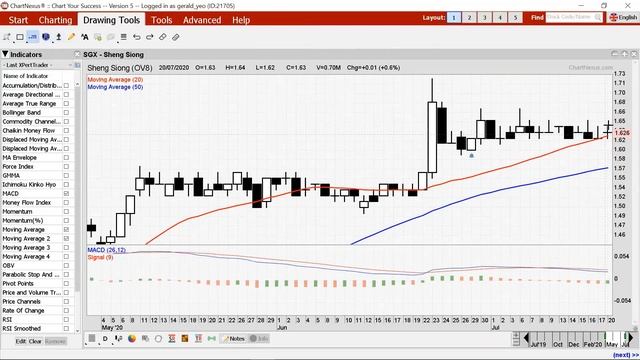Select the up arrow marker tool
This screenshot has width=640, height=360.
[x=58, y=37]
